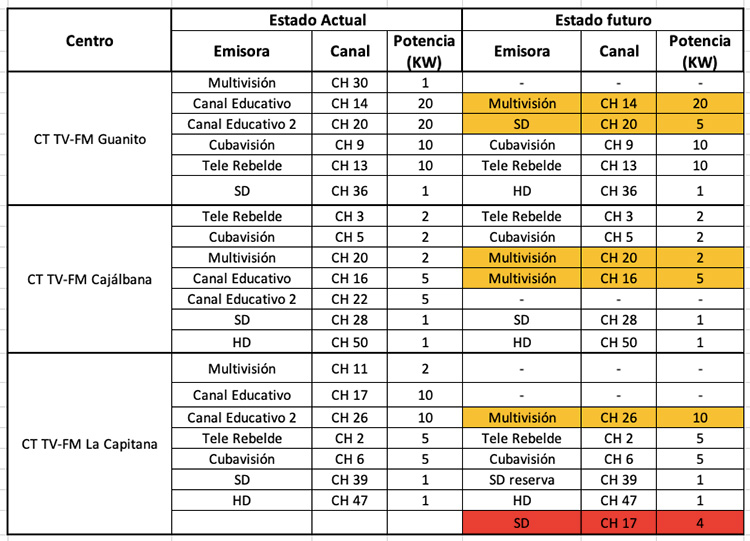Screen dimensions: 750x541
Task: Click the 'Centro' header cell
Action: point(89,41)
